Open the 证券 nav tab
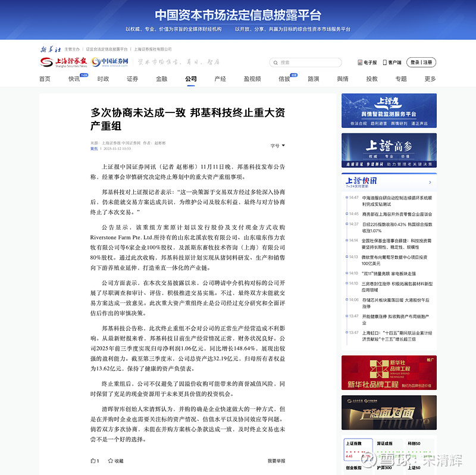Screen dimensions: 476x475 (x=132, y=79)
